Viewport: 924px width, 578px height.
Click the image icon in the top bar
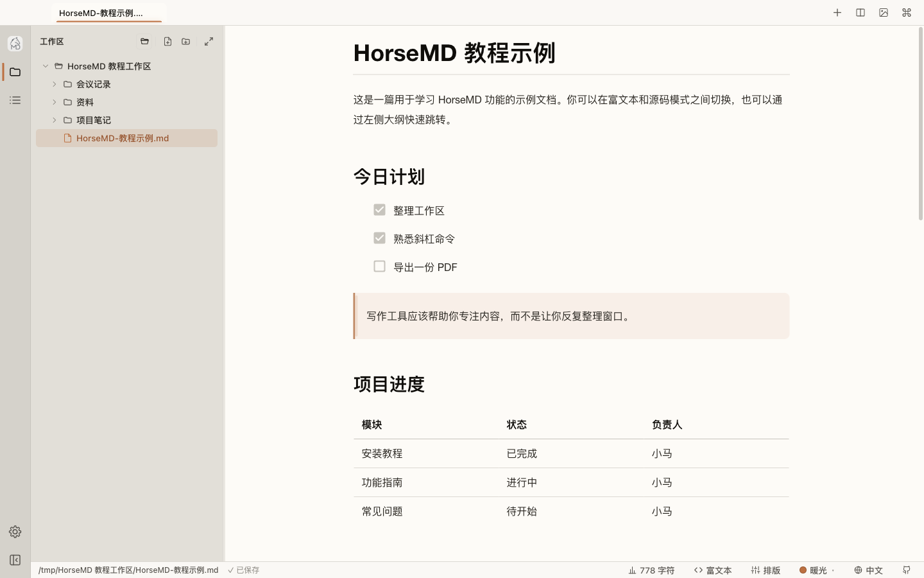pyautogui.click(x=884, y=13)
